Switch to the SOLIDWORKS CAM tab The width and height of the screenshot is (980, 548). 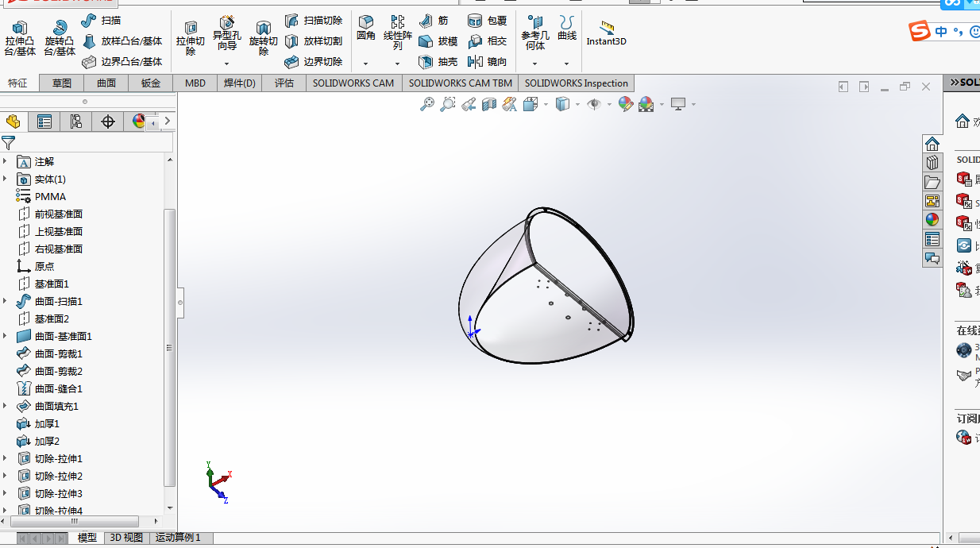pos(353,83)
